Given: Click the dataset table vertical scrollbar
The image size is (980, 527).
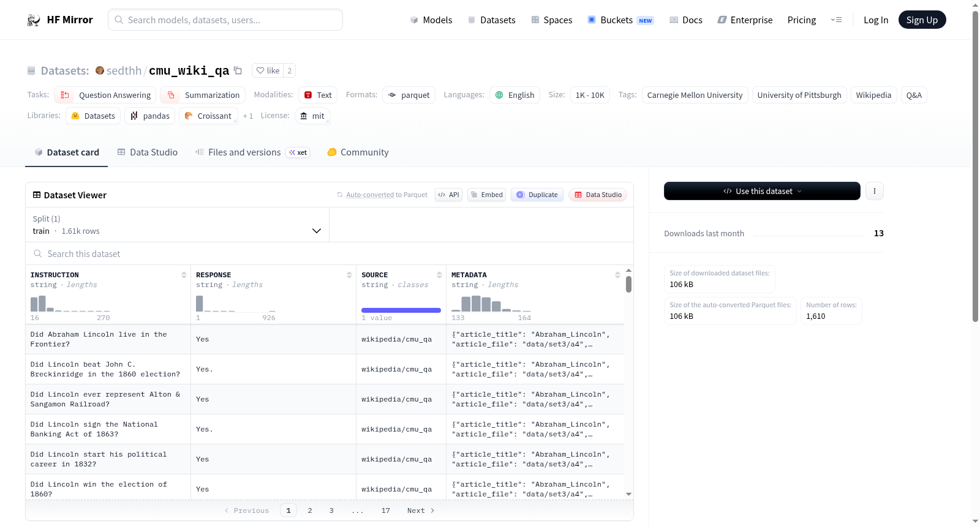Looking at the screenshot, I should [628, 284].
